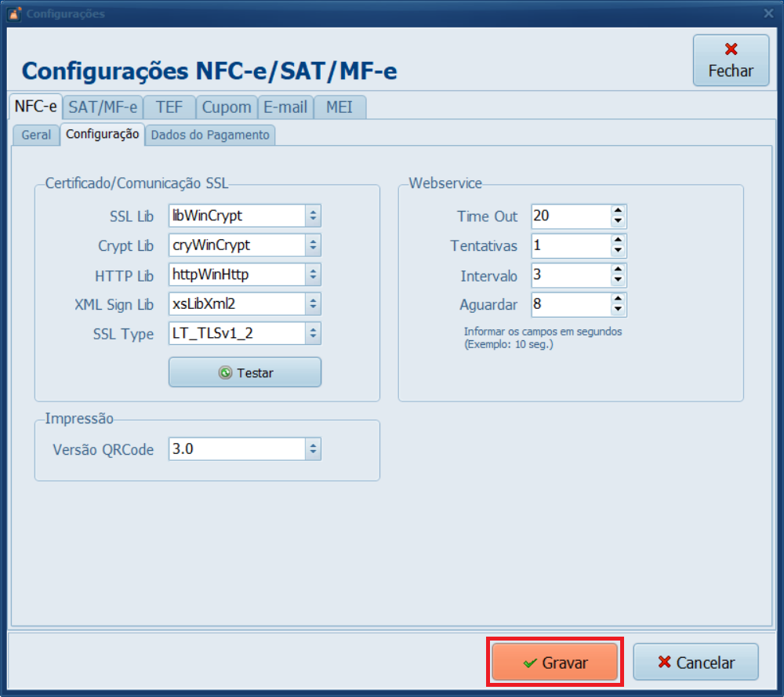Screen dimensions: 784x697
Task: Select the Cupom tab
Action: (x=227, y=107)
